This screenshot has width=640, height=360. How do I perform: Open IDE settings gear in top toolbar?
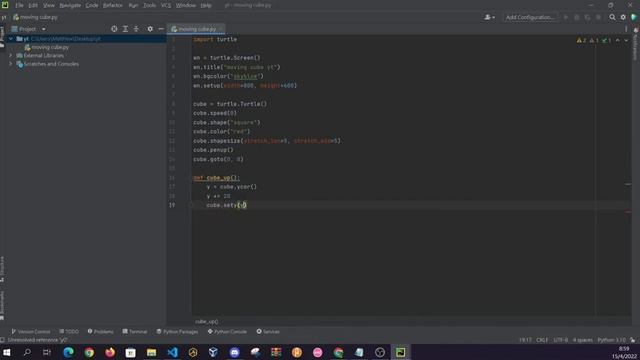coord(623,17)
